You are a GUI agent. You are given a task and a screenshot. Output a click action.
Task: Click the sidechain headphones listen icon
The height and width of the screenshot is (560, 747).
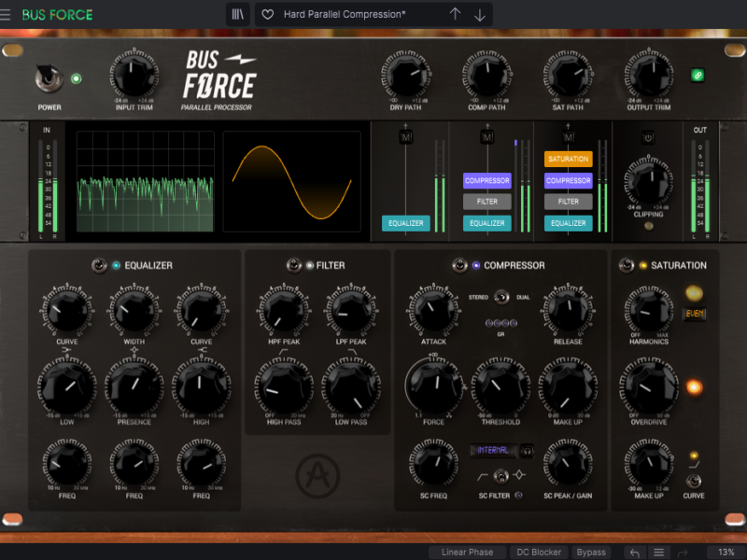[527, 451]
